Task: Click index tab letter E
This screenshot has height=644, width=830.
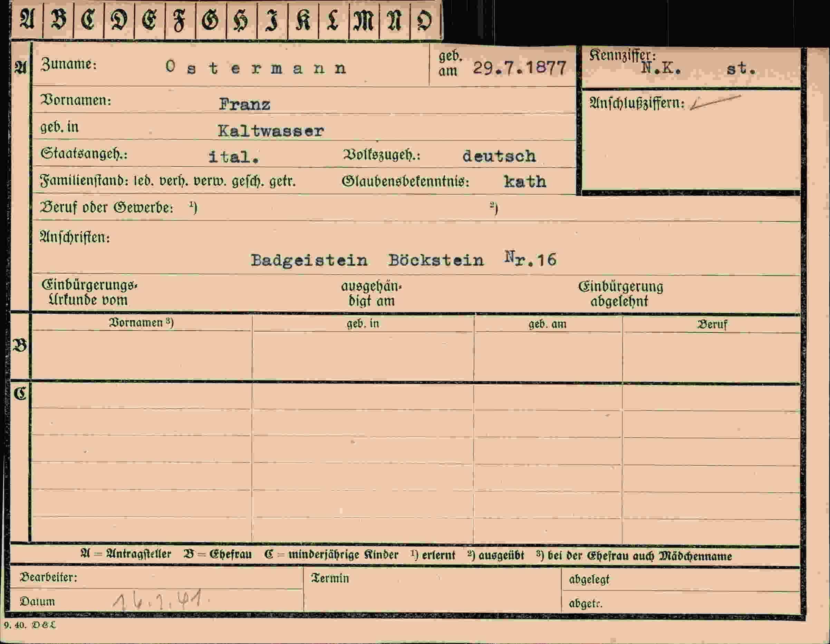Action: [149, 19]
